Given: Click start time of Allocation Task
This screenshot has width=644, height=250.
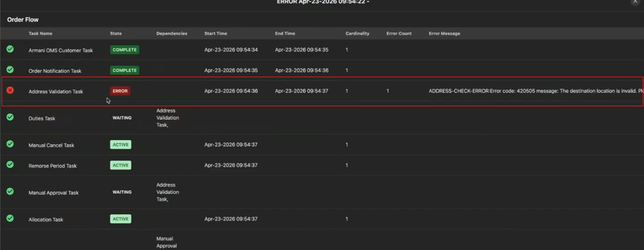Looking at the screenshot, I should pyautogui.click(x=231, y=219).
